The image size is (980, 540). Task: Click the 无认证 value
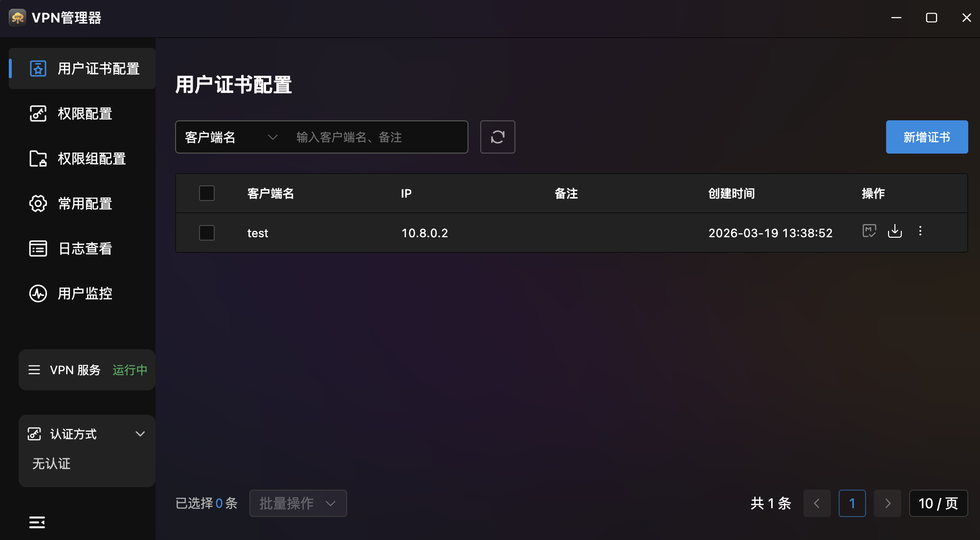tap(51, 463)
